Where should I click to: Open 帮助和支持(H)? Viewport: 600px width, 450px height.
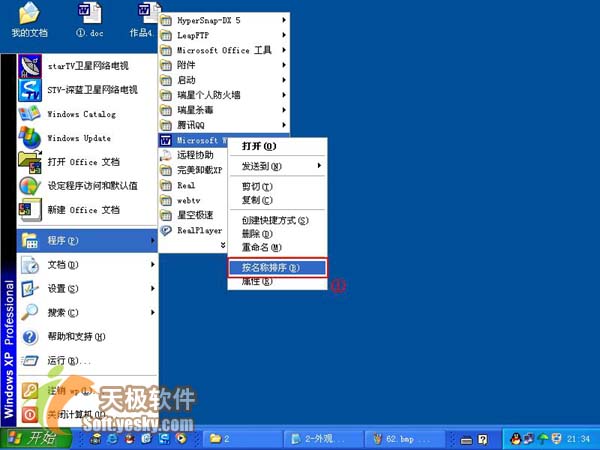(x=87, y=337)
